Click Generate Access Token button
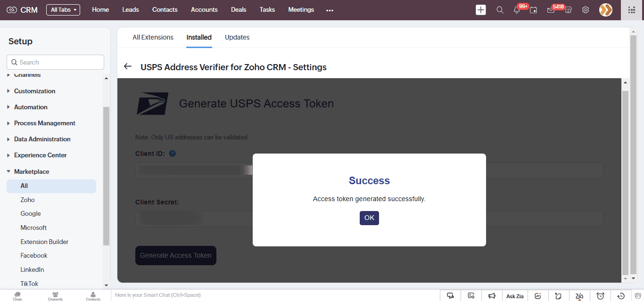The height and width of the screenshot is (301, 644). (x=176, y=255)
